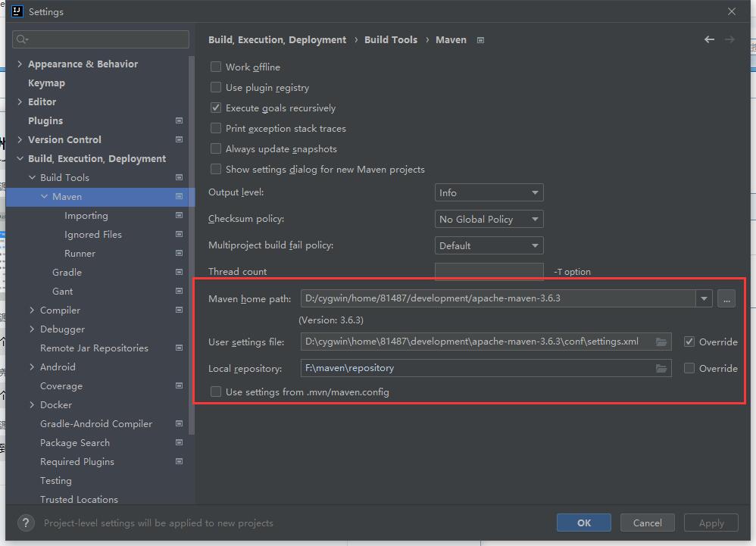Toggle Always update snapshots checkbox
Viewport: 756px width, 546px height.
pyautogui.click(x=216, y=148)
